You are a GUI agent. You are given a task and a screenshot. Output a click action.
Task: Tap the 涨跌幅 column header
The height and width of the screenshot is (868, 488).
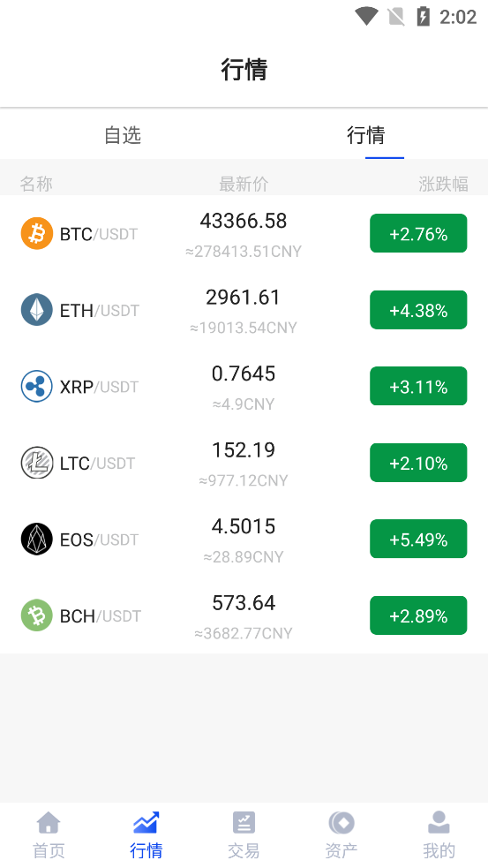(443, 184)
